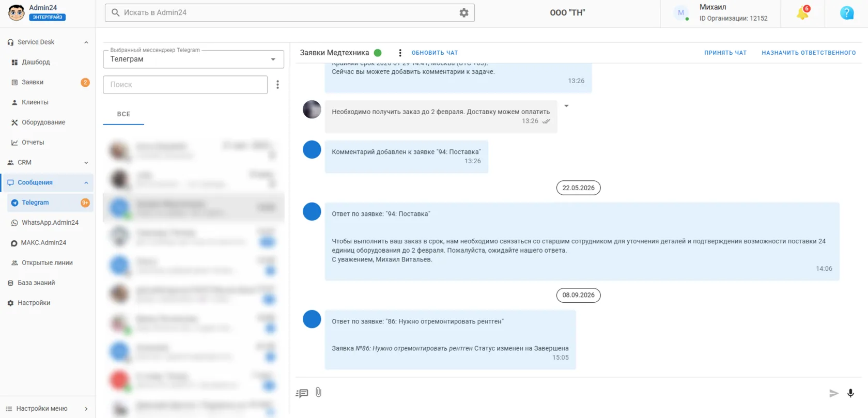Viewport: 868px width, 418px height.
Task: Click the Admin24 mascot logo
Action: [16, 13]
